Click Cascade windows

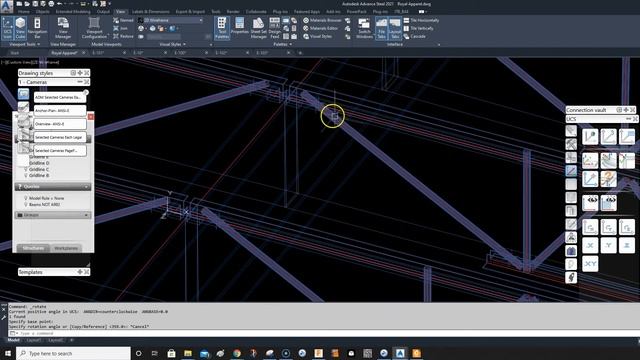point(415,36)
